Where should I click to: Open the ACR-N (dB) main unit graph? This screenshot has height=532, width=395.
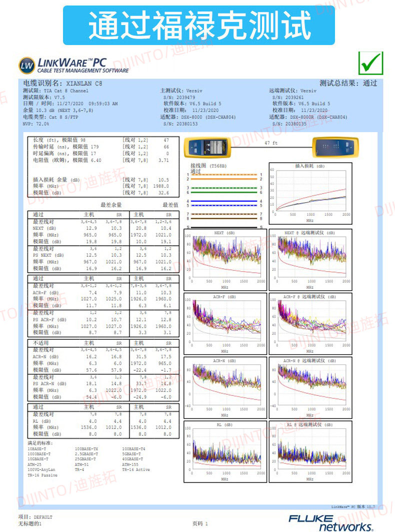click(225, 387)
